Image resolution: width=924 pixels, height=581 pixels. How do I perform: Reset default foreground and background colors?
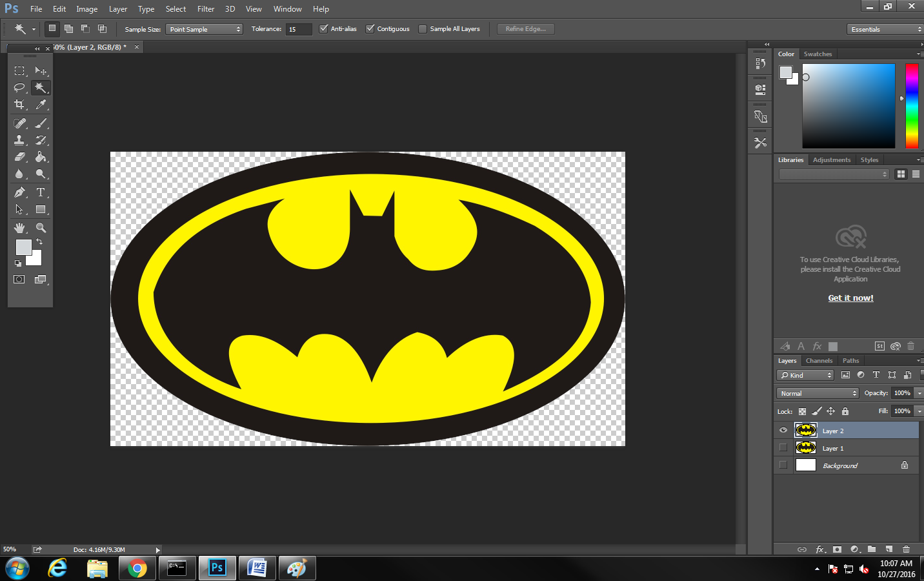(18, 263)
